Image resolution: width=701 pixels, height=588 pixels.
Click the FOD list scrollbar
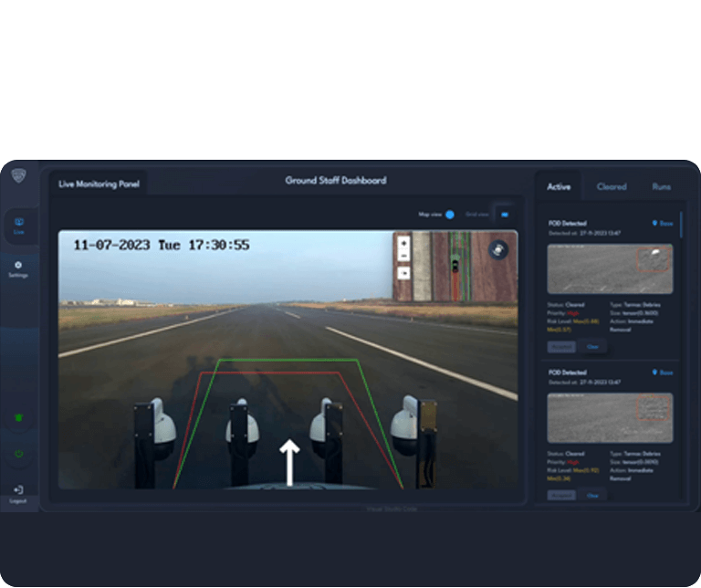pos(681,225)
